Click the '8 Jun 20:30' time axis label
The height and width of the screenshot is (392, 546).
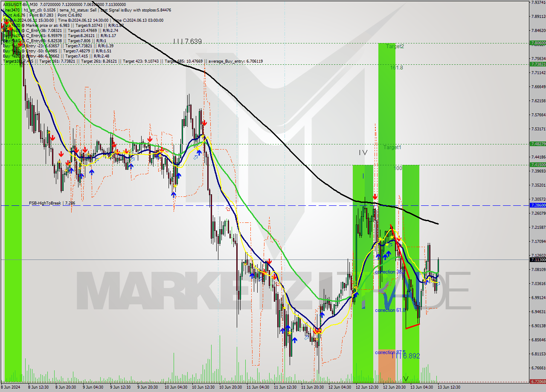(66, 387)
